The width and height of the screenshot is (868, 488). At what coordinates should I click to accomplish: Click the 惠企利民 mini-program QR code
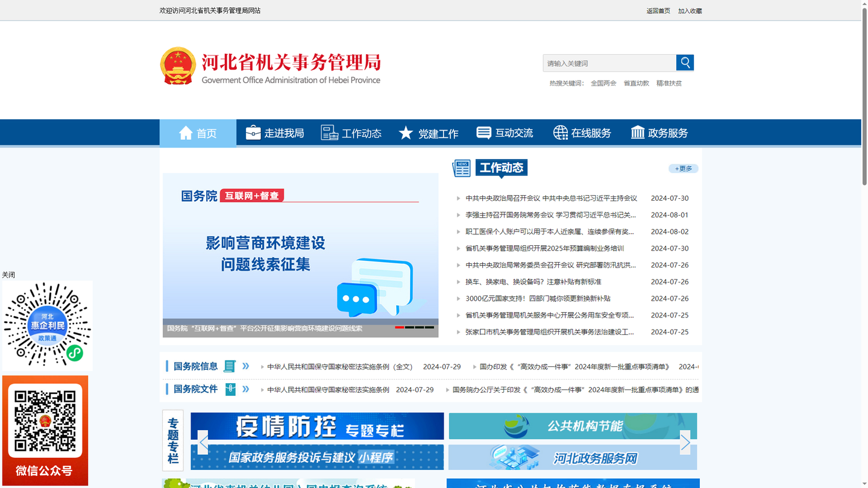[48, 325]
